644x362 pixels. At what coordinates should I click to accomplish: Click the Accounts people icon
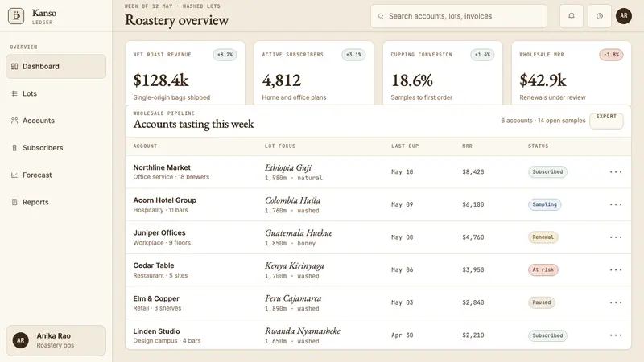point(14,121)
